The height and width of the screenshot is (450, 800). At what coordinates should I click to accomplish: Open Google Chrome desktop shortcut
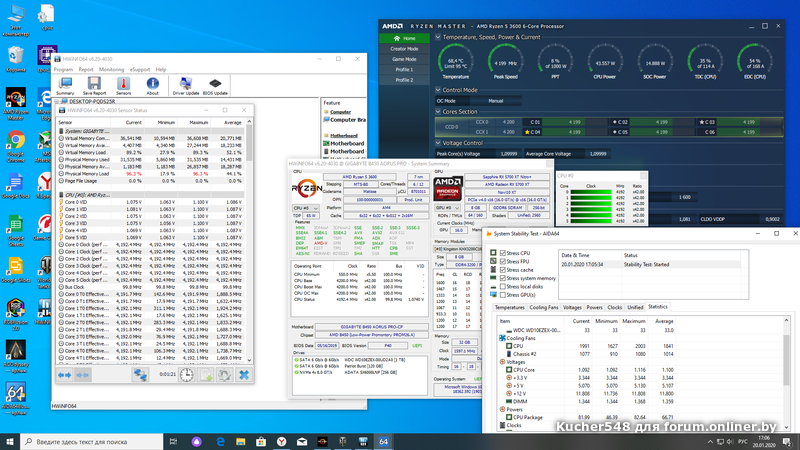click(x=16, y=141)
